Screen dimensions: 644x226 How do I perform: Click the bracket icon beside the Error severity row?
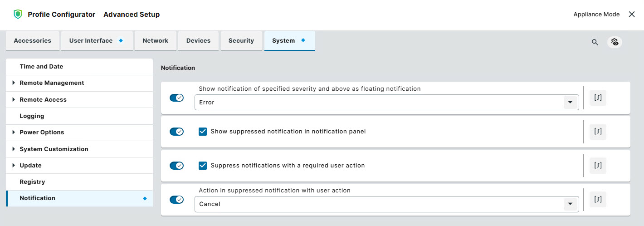point(598,98)
